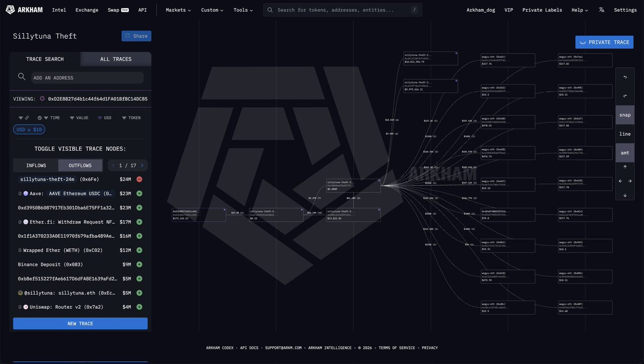This screenshot has width=644, height=364.
Task: Click the tag icon next to the viewing address
Action: tap(42, 99)
